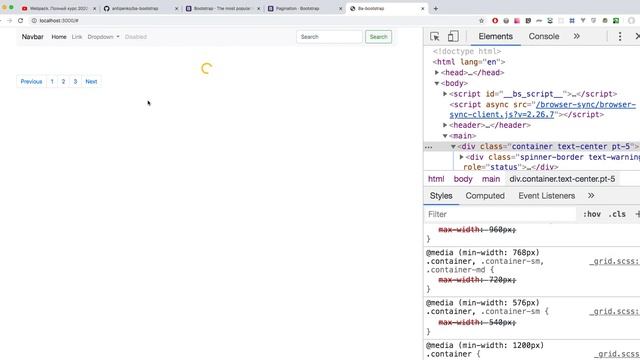Select the Computed sidebar tab

pyautogui.click(x=485, y=196)
